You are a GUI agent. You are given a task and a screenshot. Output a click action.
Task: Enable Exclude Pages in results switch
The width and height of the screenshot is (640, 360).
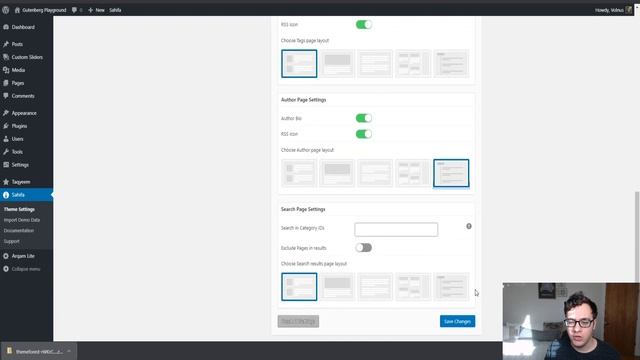pos(364,248)
